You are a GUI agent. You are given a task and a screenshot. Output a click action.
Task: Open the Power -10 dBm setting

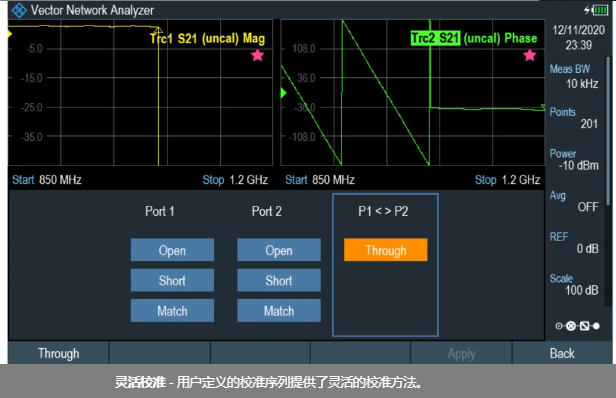click(x=574, y=160)
